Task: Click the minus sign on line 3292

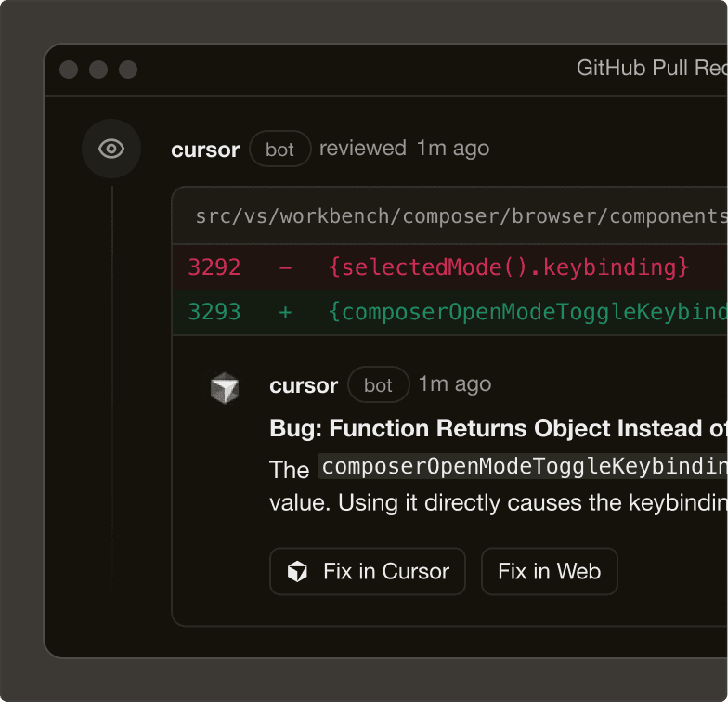Action: click(285, 267)
